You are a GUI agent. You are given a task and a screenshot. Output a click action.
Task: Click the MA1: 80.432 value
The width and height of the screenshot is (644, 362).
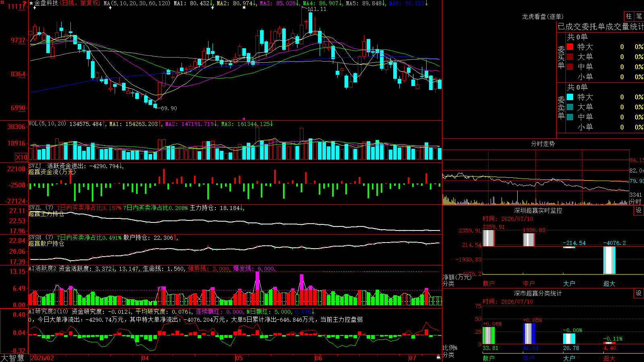193,3
